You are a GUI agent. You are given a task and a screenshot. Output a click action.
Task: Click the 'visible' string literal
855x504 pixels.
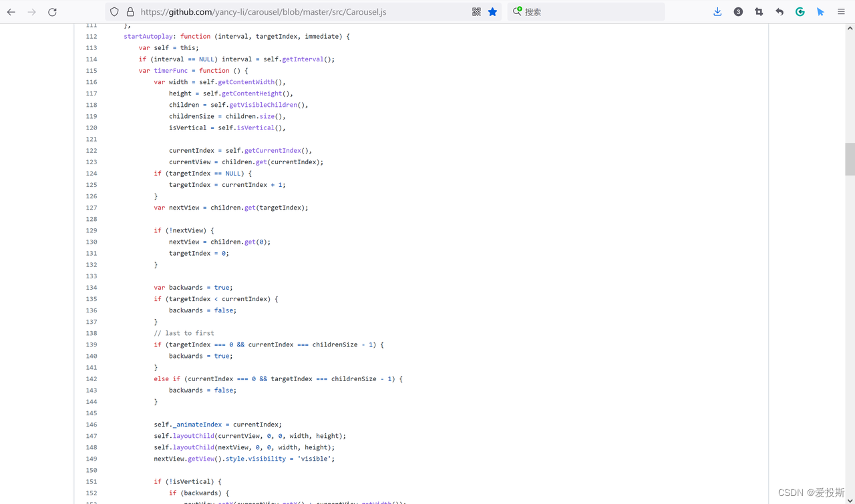[313, 459]
